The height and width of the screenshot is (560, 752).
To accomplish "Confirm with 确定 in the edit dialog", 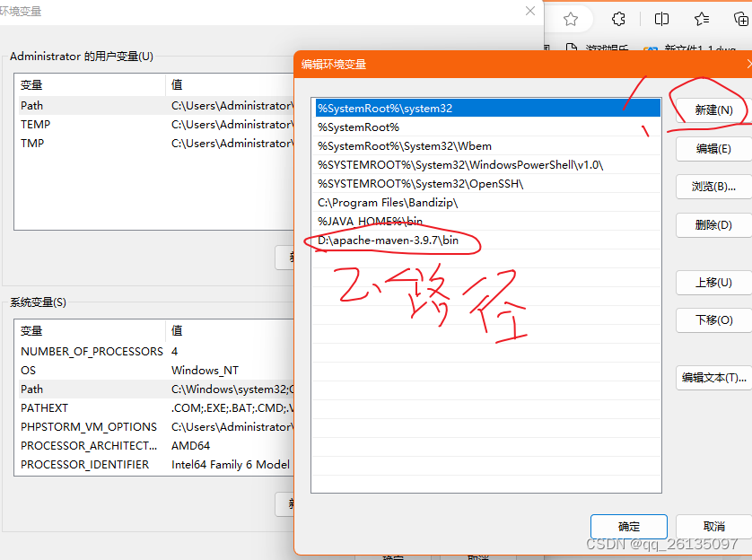I will (x=629, y=527).
